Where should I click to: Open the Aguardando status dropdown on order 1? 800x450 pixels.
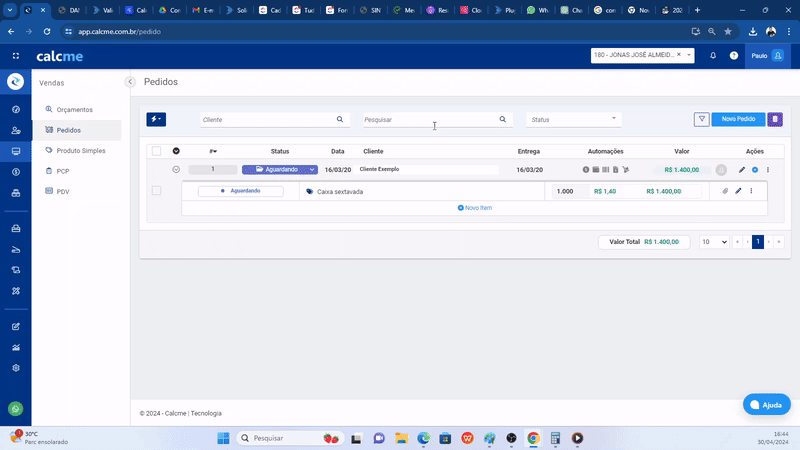point(279,170)
